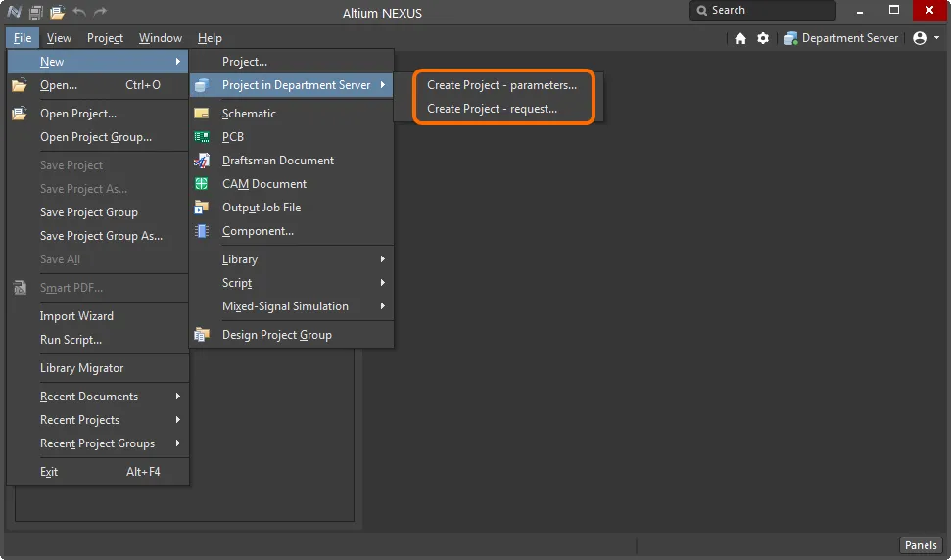Select Project in Department Server entry
The image size is (951, 560).
[292, 85]
